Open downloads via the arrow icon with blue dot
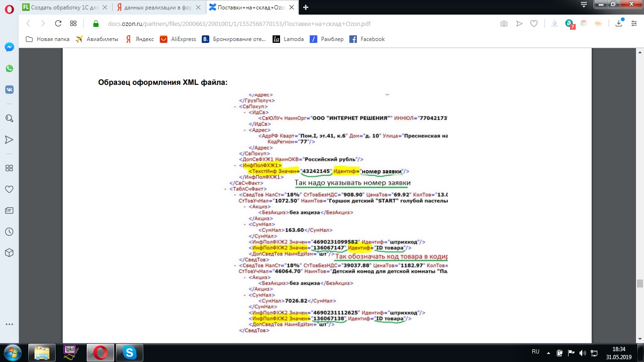 [x=618, y=23]
